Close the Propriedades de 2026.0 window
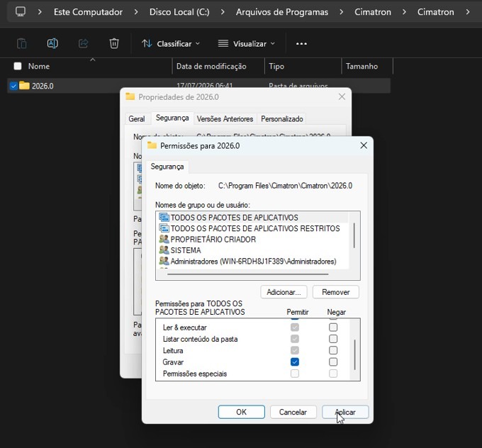This screenshot has width=482, height=448. 342,97
